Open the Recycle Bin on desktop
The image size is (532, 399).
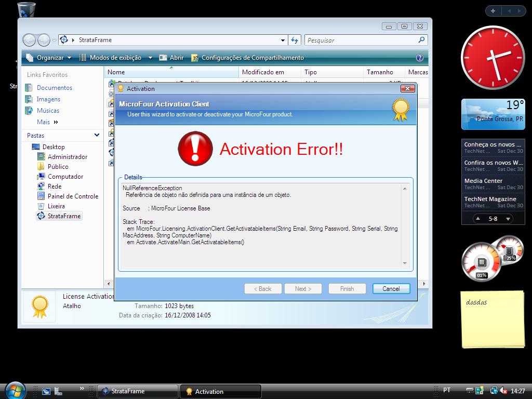[x=26, y=10]
